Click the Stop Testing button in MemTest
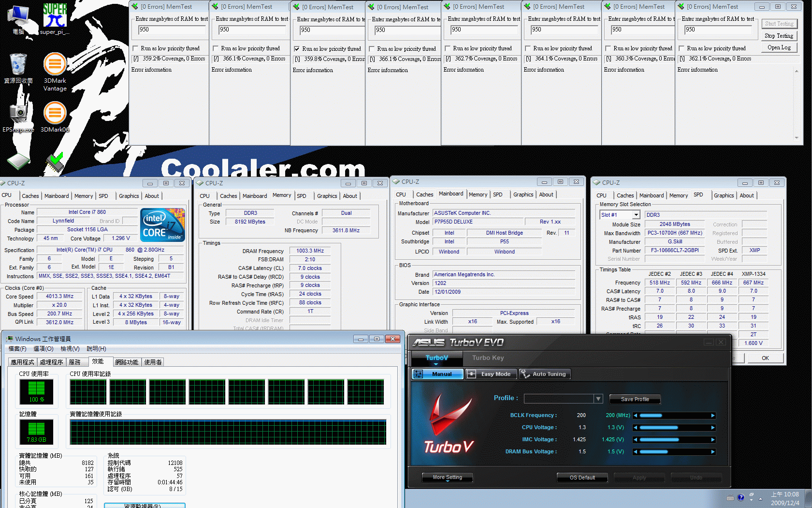The image size is (812, 508). point(779,36)
